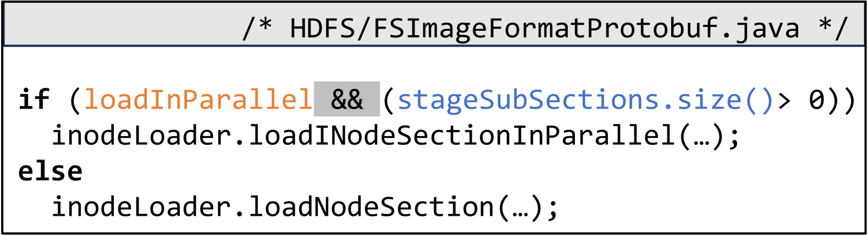Click the gray highlighted && operator
The image size is (868, 235).
[x=347, y=99]
